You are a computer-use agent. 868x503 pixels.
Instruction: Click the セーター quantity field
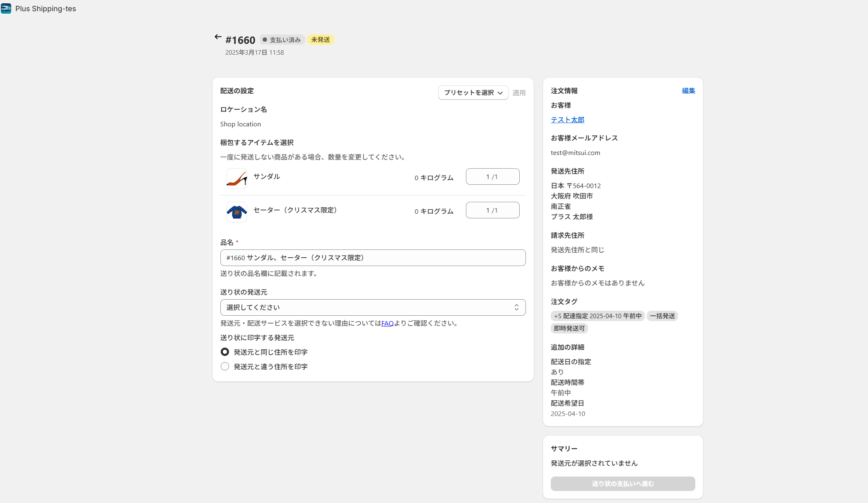point(492,210)
